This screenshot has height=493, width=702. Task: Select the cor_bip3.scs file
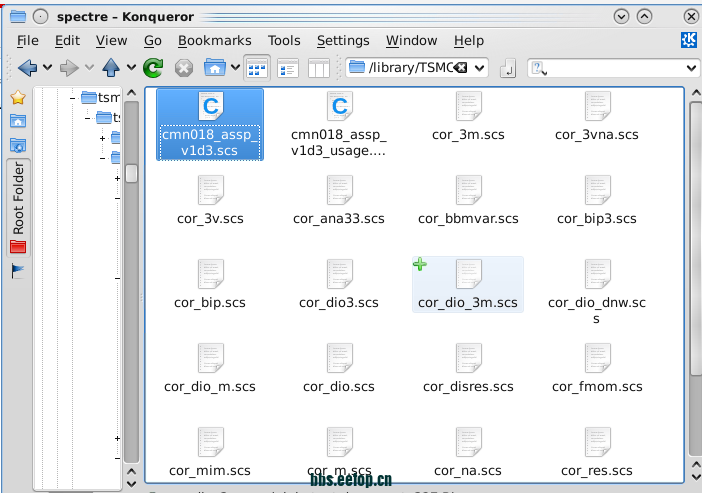click(x=597, y=201)
